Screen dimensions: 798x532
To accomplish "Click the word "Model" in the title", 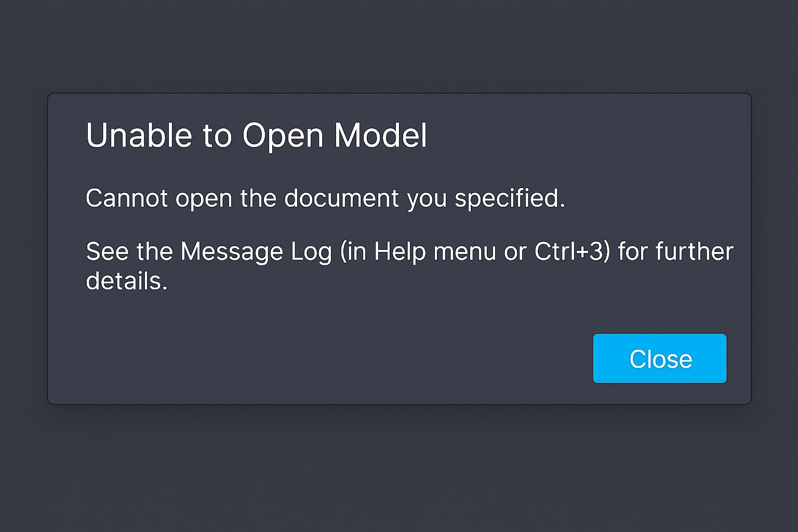I will tap(380, 136).
